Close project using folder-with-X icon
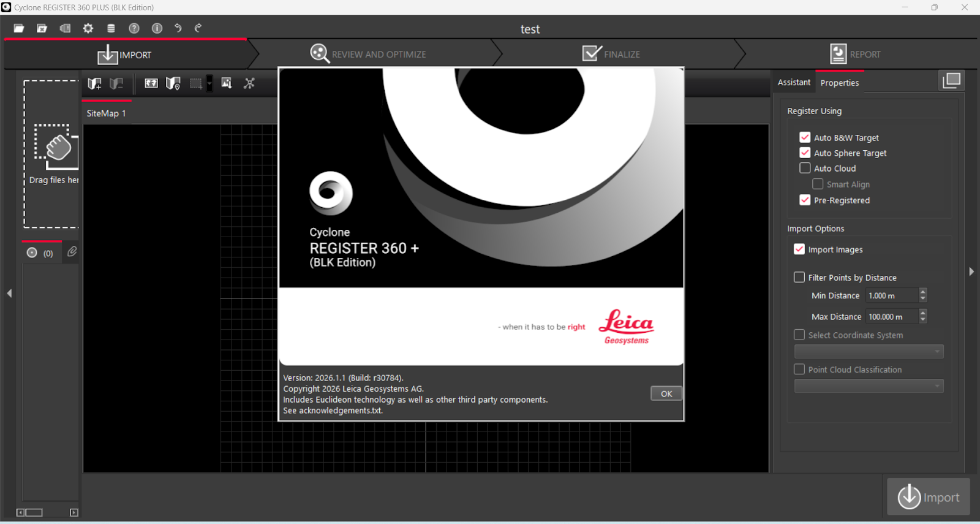This screenshot has width=980, height=524. pyautogui.click(x=42, y=28)
